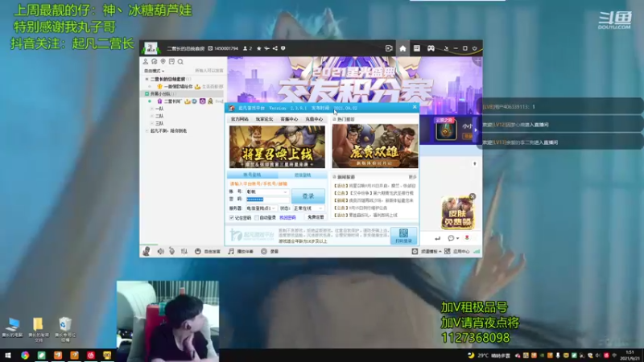Toggle the auto login checkbox
This screenshot has height=362, width=644.
[257, 218]
